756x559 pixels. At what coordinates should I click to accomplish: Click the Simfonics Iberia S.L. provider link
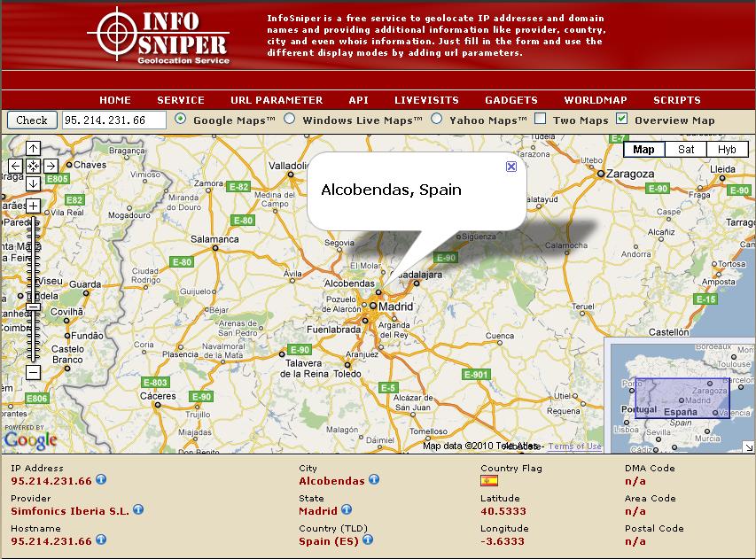click(x=70, y=511)
